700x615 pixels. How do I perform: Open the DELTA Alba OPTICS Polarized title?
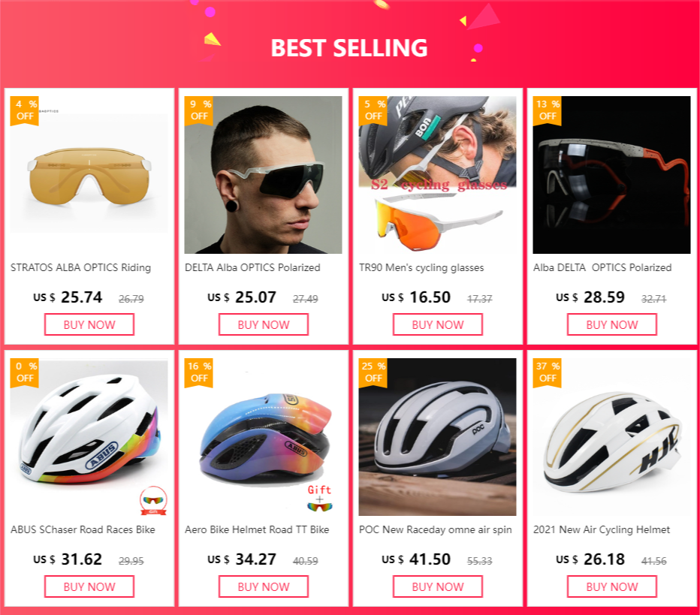[x=253, y=267]
